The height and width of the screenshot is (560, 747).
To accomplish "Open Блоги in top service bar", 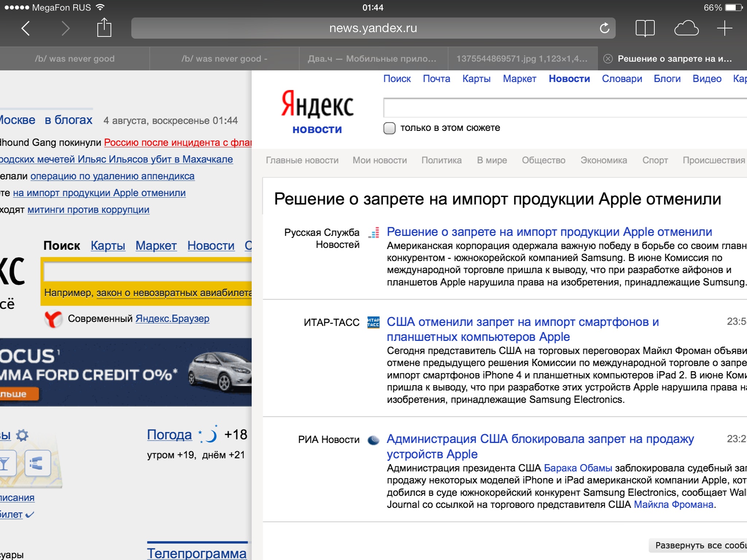I will click(x=667, y=79).
